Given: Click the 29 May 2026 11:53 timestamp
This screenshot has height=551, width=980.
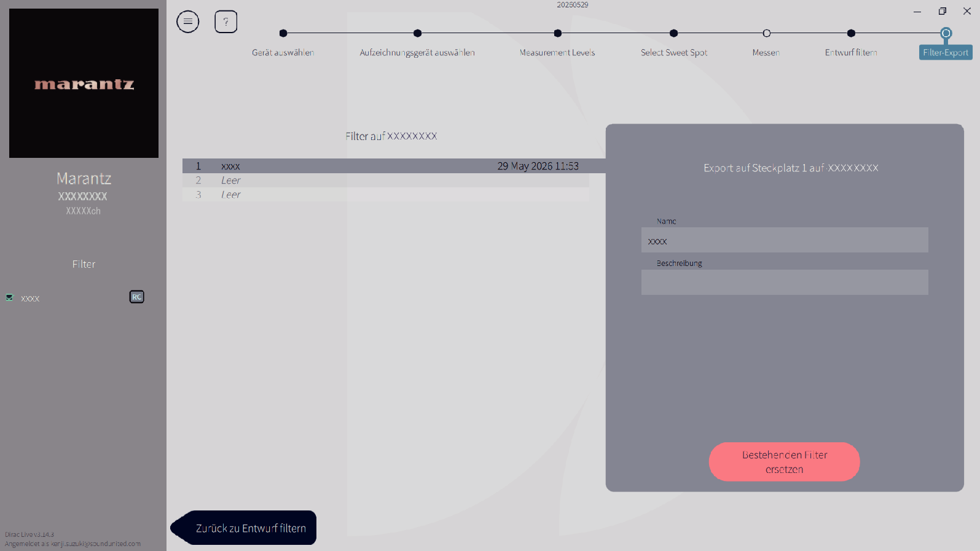Looking at the screenshot, I should [x=538, y=166].
